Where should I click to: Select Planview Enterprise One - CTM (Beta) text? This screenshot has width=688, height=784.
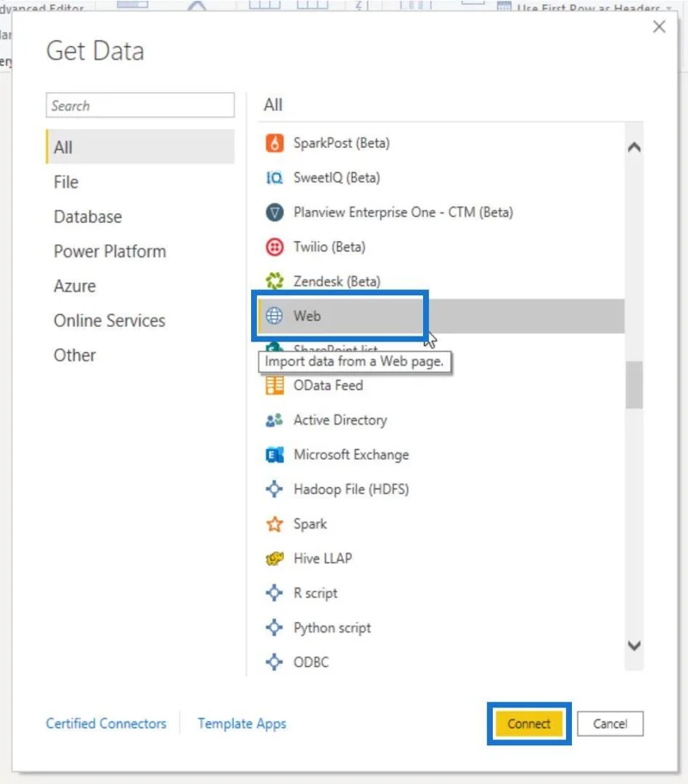tap(403, 213)
